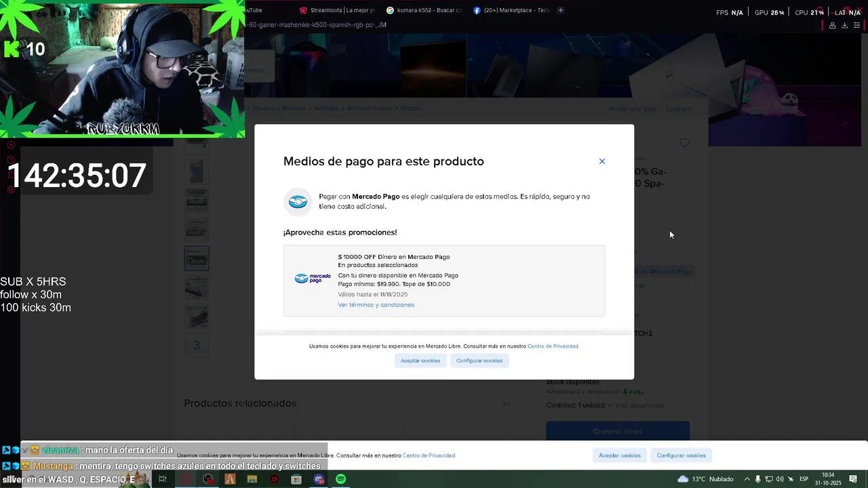The width and height of the screenshot is (868, 488).
Task: Open the notification center icon
Action: pyautogui.click(x=854, y=479)
